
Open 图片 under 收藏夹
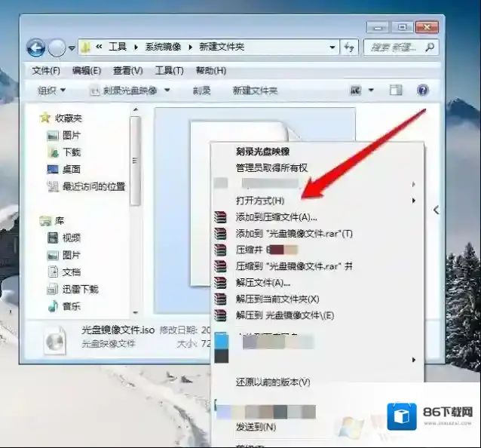point(72,135)
